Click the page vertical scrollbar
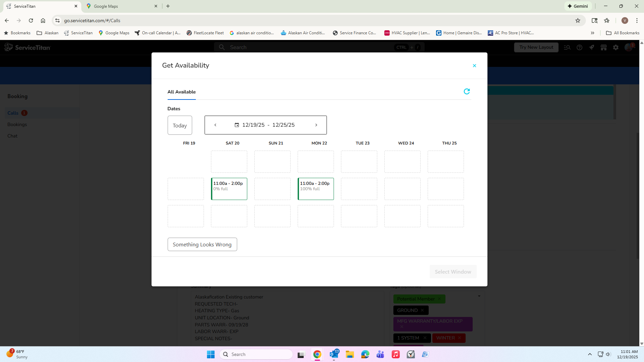The height and width of the screenshot is (362, 644). click(642, 193)
